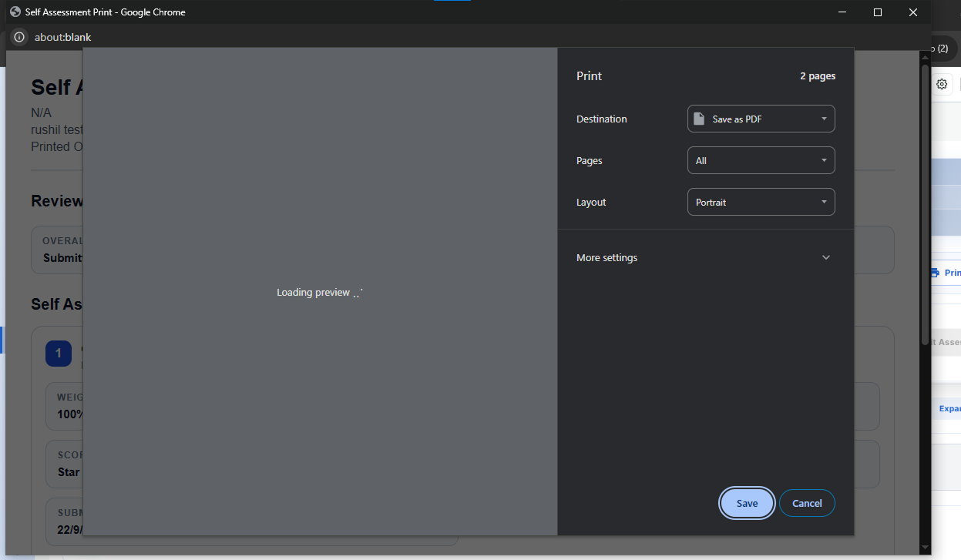Click the "Pages" label
Screen dimensions: 961x560
(590, 161)
